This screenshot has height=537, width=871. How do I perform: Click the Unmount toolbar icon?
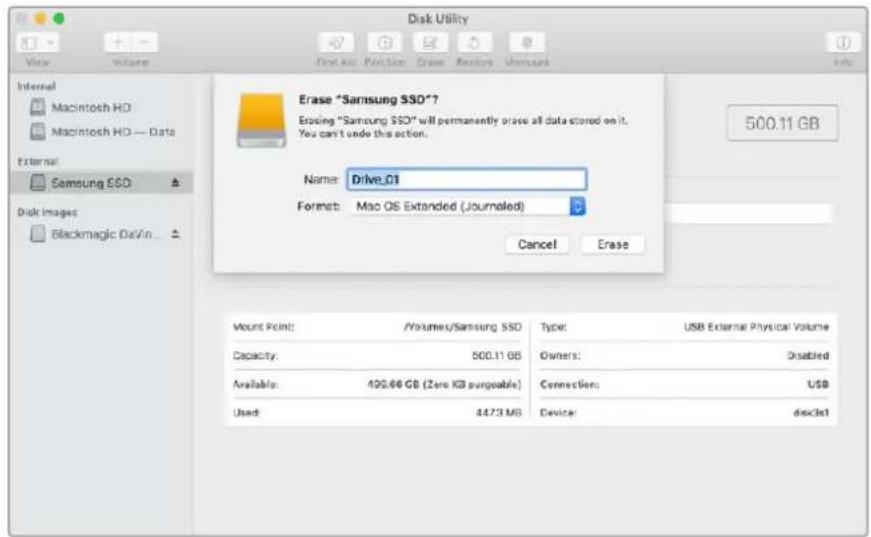(527, 42)
